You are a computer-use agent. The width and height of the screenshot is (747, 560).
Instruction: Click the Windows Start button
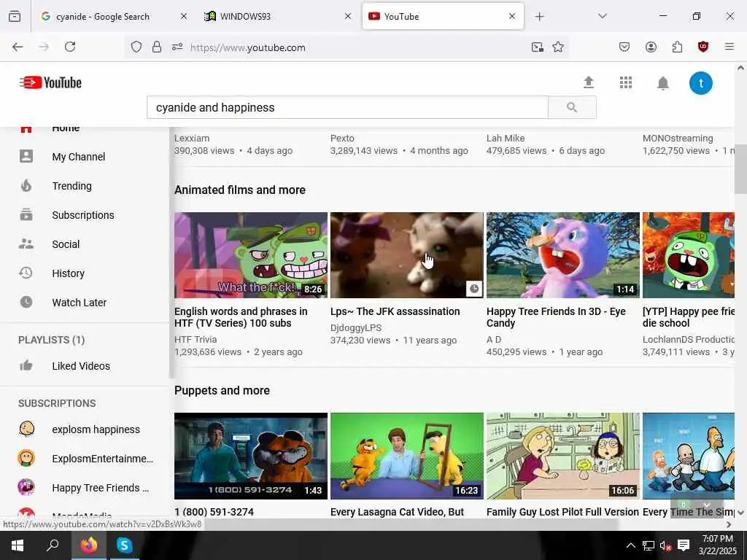point(18,545)
